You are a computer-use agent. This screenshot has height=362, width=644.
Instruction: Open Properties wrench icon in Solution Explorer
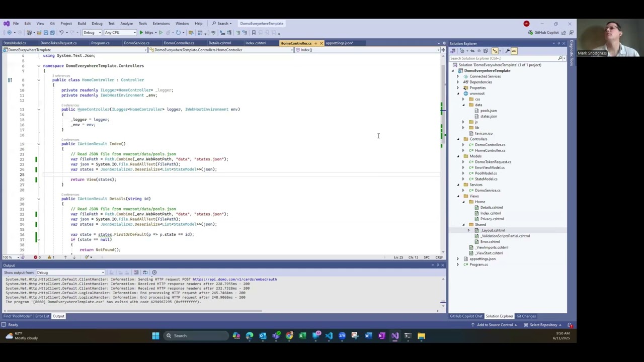coord(507,51)
